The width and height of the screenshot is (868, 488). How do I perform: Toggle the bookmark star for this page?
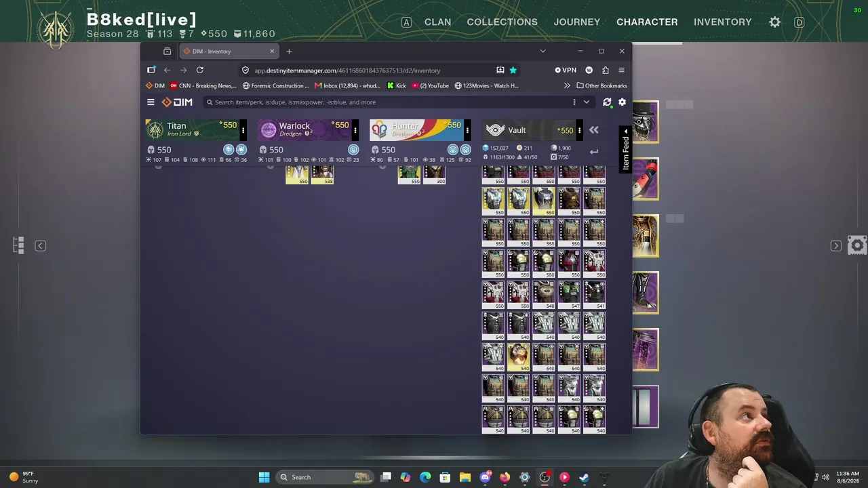(513, 70)
